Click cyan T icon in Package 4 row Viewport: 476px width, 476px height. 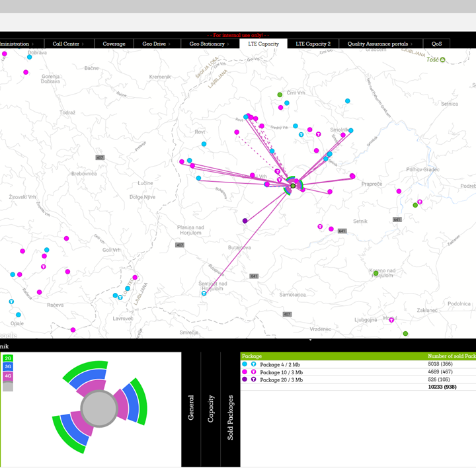(x=254, y=364)
